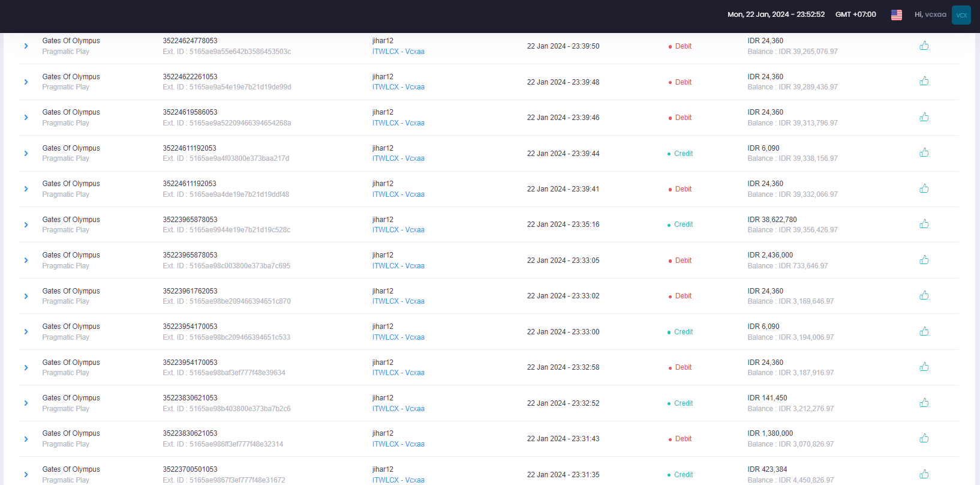This screenshot has width=980, height=485.
Task: Expand the 23:39:41 Debit transaction row
Action: point(26,189)
